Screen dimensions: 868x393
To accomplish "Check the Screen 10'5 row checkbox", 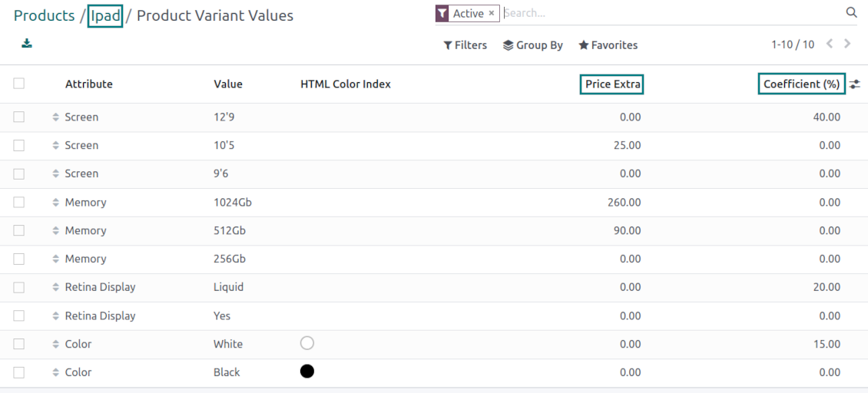I will coord(19,146).
